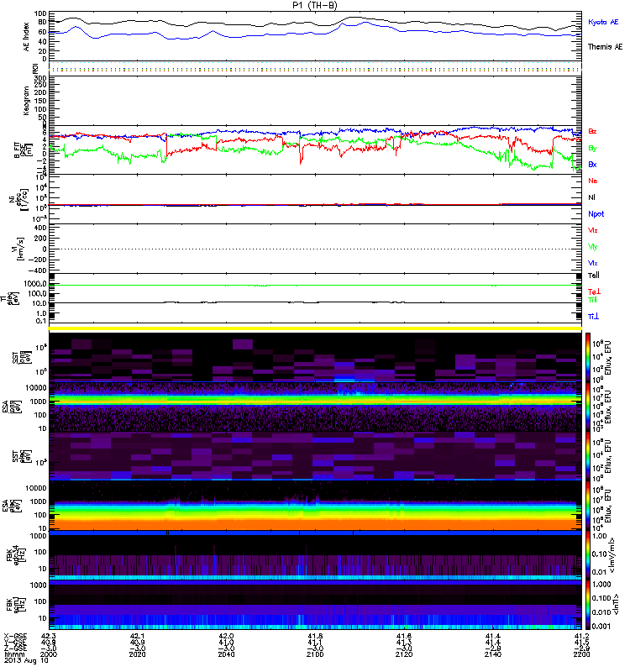
Task: Click the 2000 time tick label
Action: pos(49,654)
